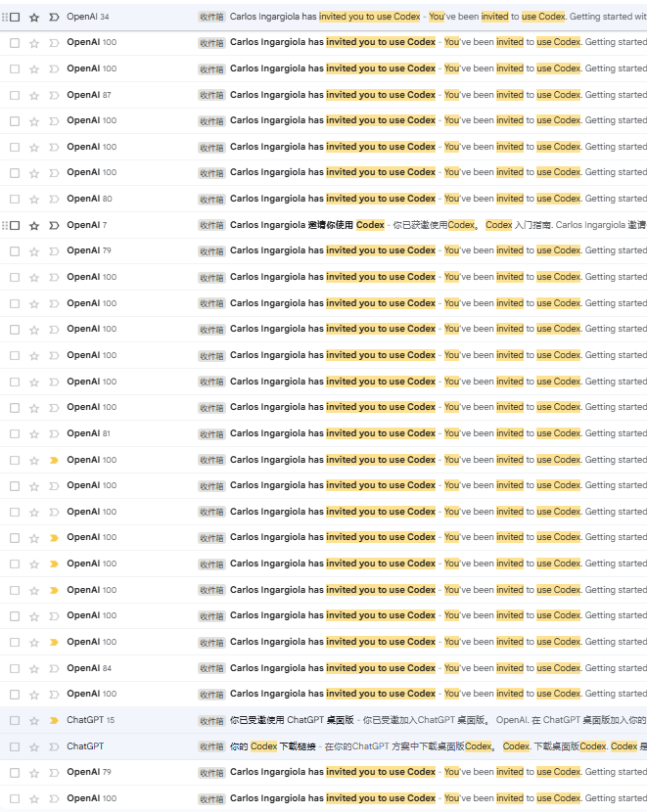Open sender name OpenAI 81 thread
Viewport: 647px width, 812px height.
(x=83, y=433)
